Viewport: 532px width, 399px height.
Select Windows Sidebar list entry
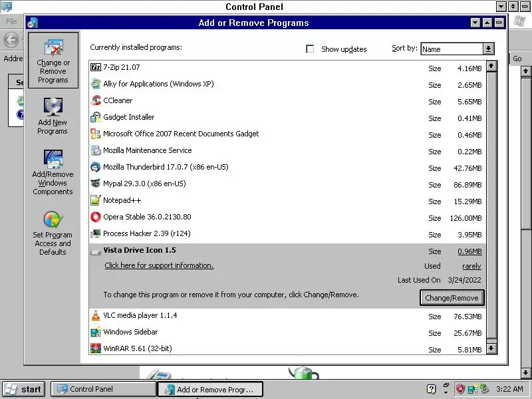(x=287, y=332)
